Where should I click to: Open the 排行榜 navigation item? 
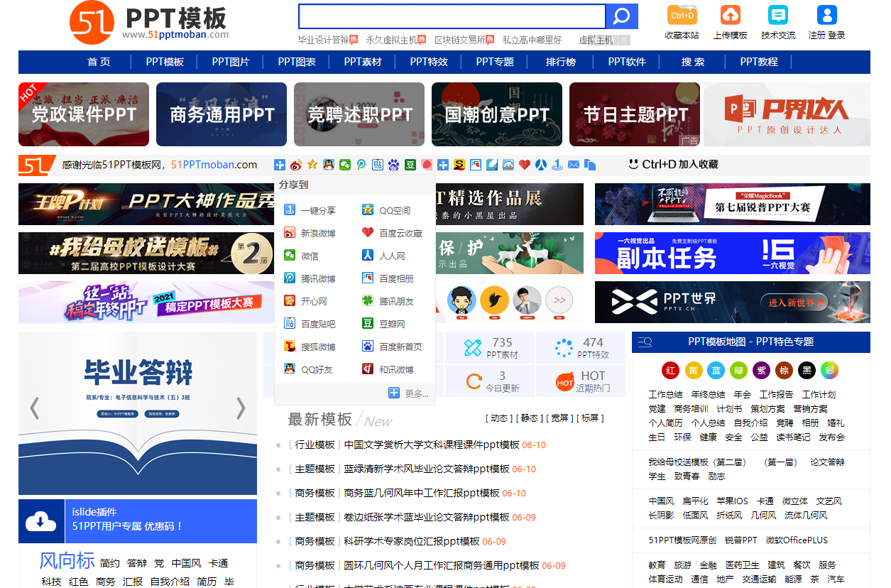click(x=561, y=62)
